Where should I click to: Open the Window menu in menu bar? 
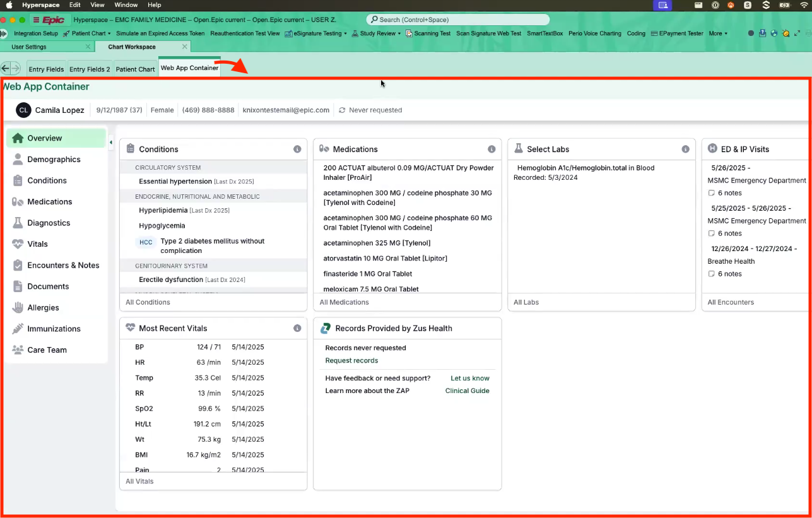126,5
